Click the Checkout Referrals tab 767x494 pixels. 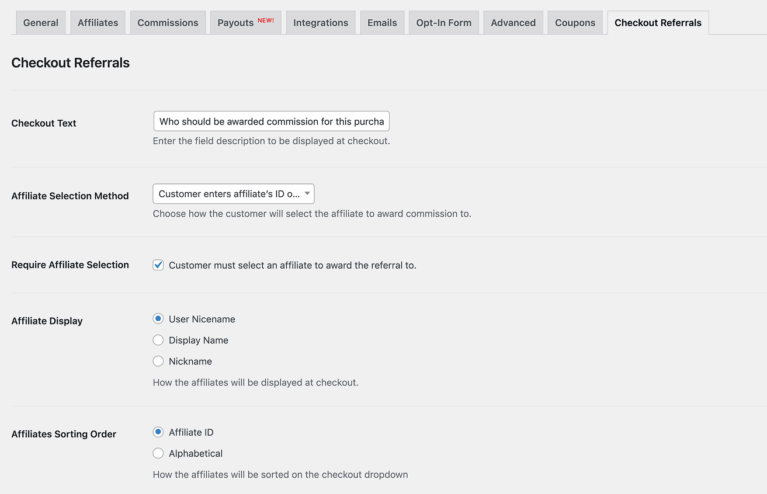pos(658,23)
